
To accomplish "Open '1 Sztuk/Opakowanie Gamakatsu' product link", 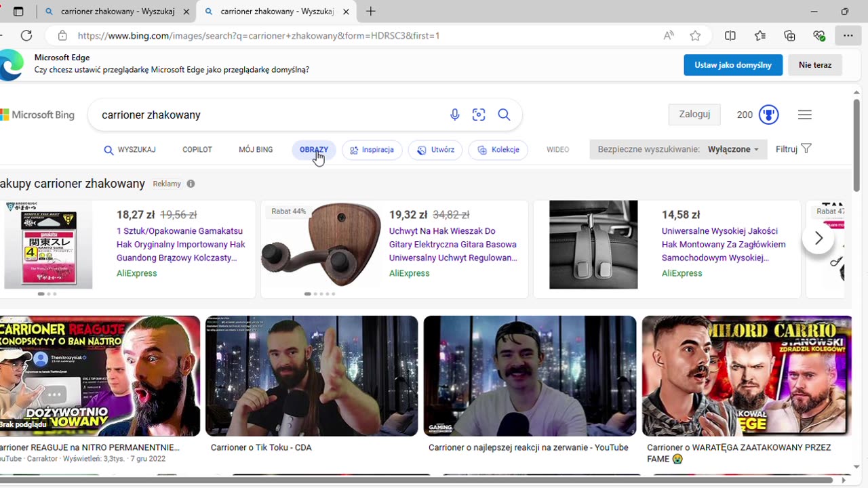I will point(181,245).
